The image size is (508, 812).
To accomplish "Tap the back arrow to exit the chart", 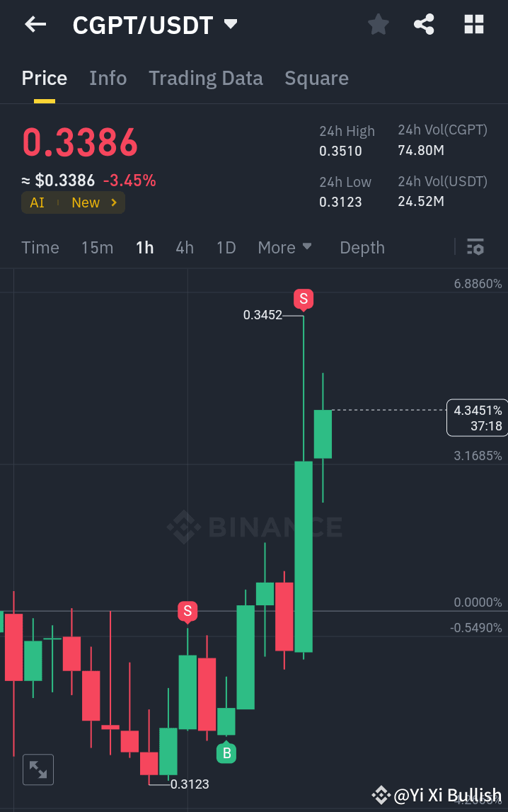I will pyautogui.click(x=34, y=24).
